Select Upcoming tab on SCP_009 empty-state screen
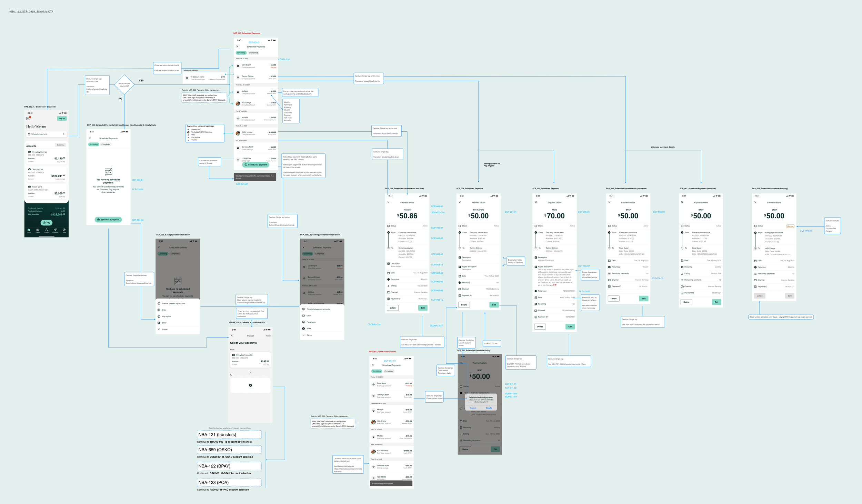862x504 pixels. point(93,144)
